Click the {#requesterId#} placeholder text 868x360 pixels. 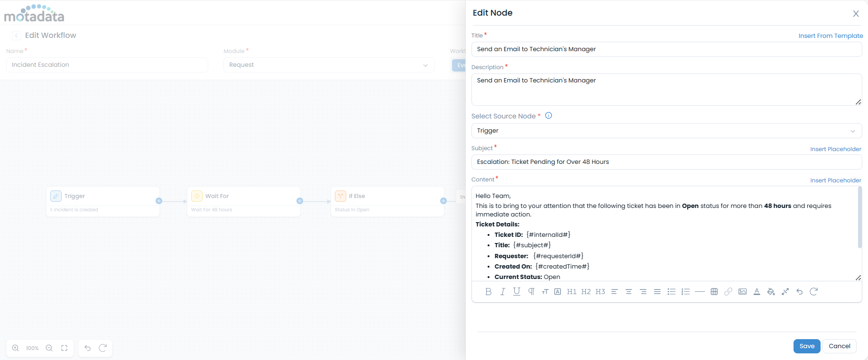[x=558, y=256]
